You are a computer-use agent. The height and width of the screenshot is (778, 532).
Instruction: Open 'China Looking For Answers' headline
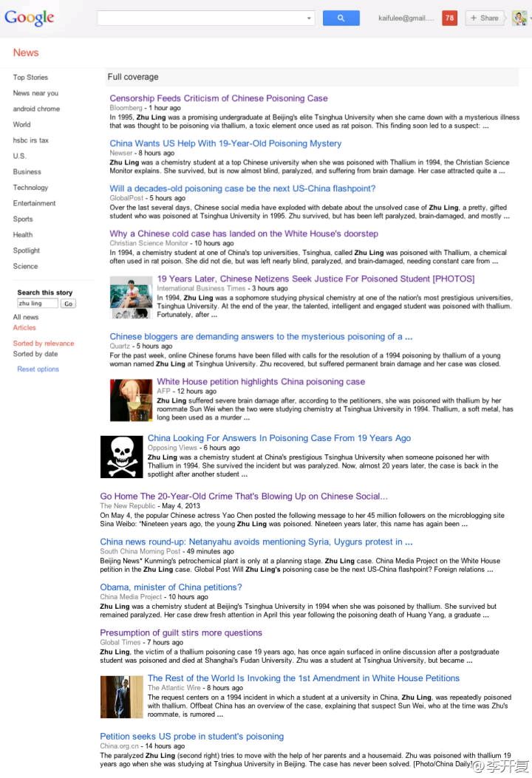point(279,438)
